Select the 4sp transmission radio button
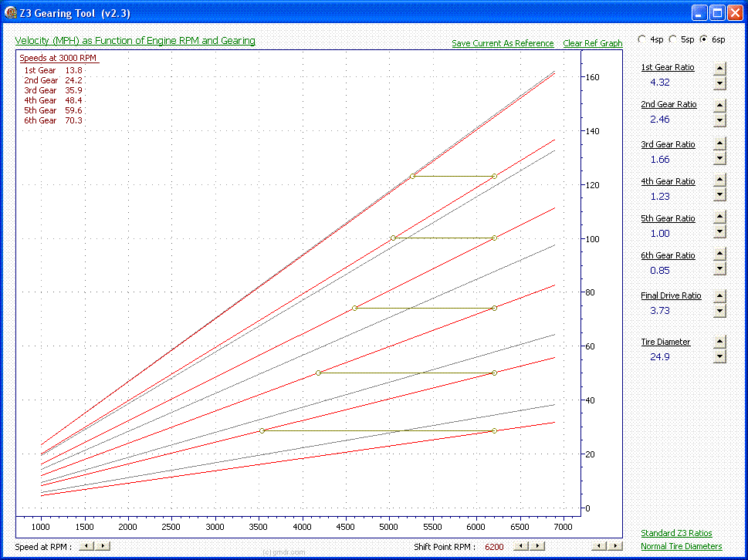Viewport: 748px width, 560px height. click(642, 39)
